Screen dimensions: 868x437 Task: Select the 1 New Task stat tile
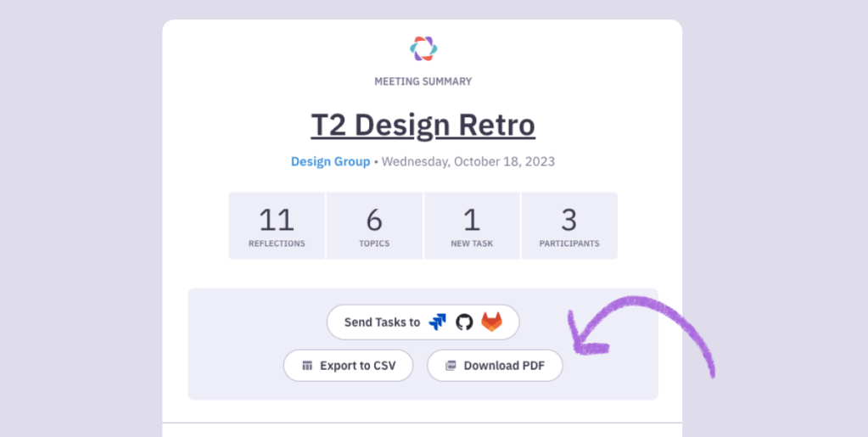coord(472,226)
